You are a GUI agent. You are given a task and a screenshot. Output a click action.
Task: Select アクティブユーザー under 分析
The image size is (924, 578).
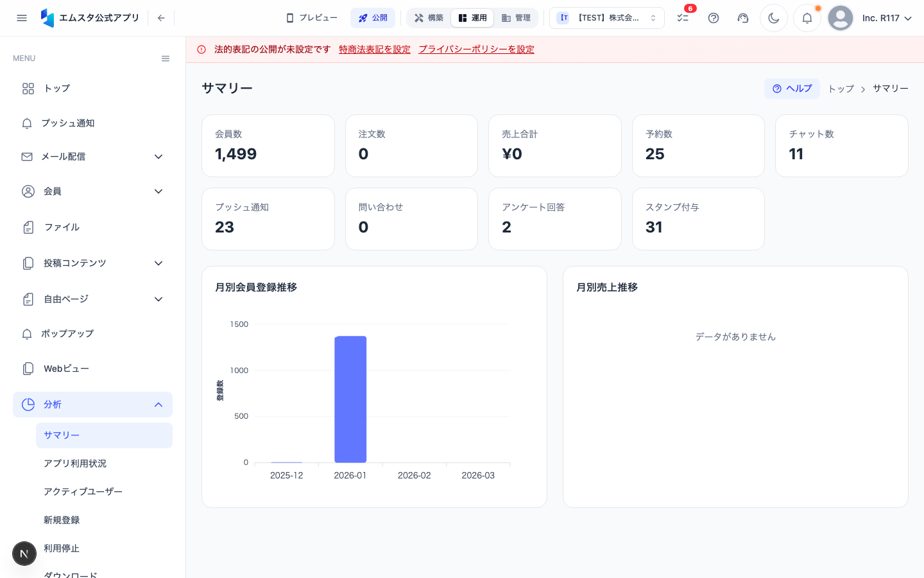pyautogui.click(x=104, y=492)
